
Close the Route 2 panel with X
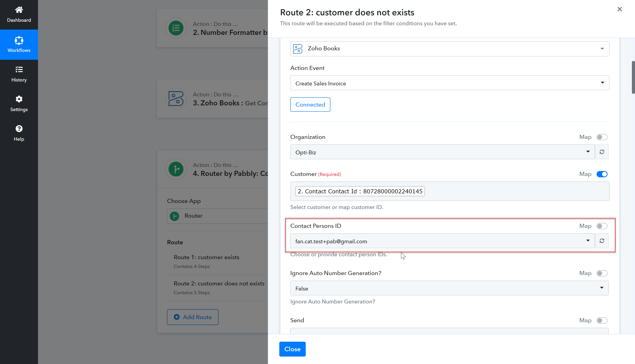coord(620,9)
